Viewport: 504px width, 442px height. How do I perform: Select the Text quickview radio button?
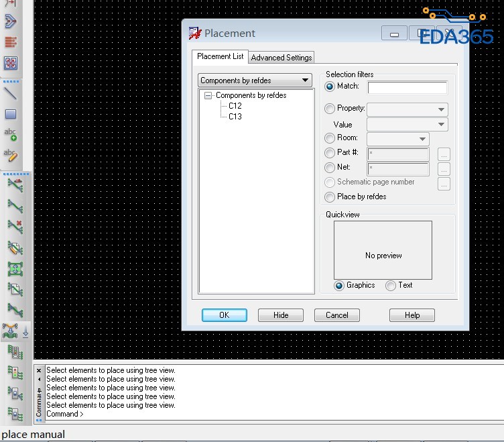click(391, 286)
